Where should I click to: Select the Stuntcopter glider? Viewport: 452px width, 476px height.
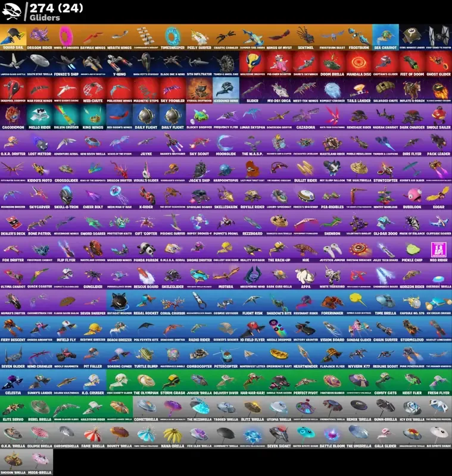[385, 170]
